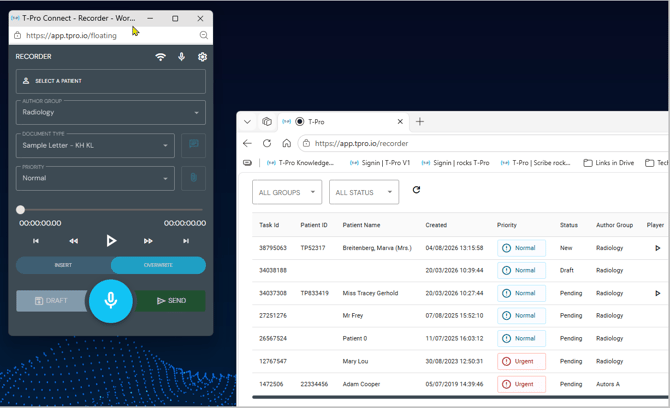Switch to Overwrite recording mode

[x=159, y=265]
